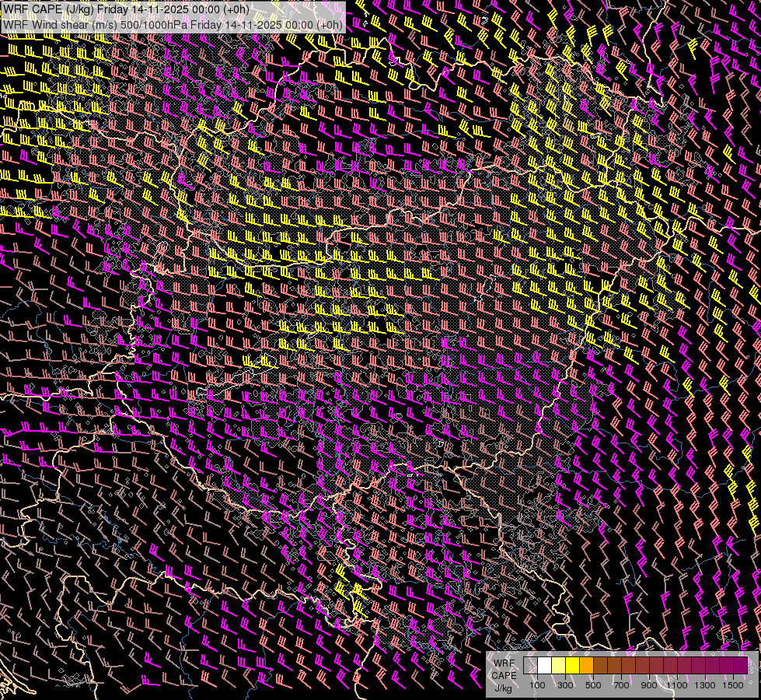Screen dimensions: 761x700
Task: Click the rightmost purple swatch in the legend
Action: pyautogui.click(x=740, y=666)
